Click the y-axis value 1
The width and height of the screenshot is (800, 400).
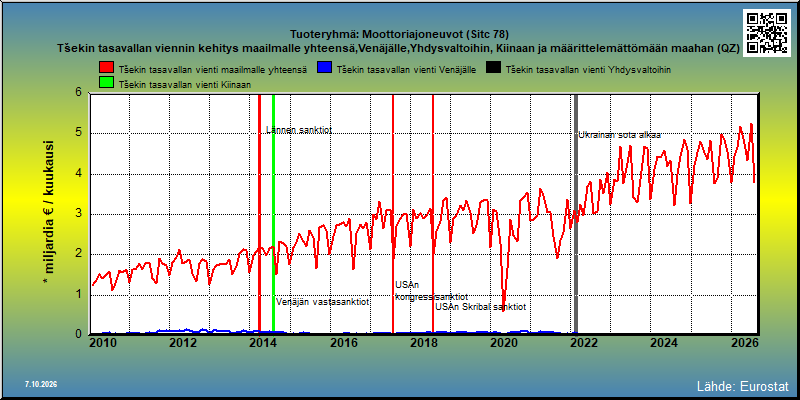pyautogui.click(x=79, y=294)
